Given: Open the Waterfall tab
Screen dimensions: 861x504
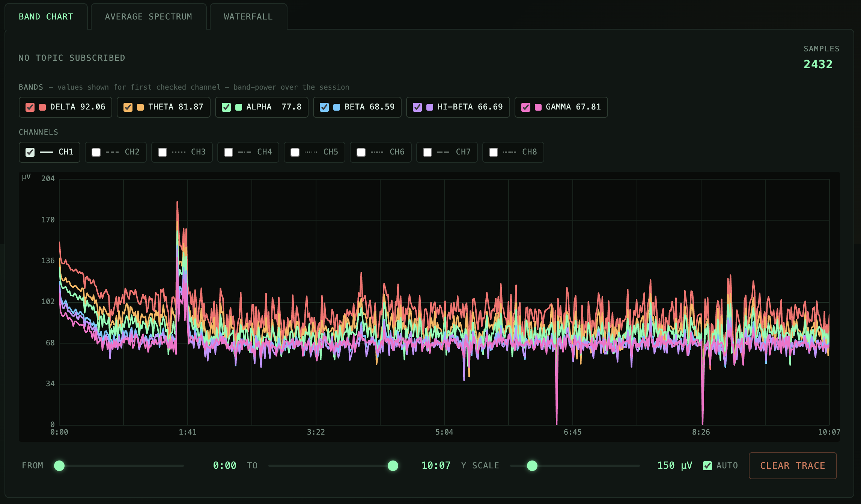Looking at the screenshot, I should tap(248, 16).
